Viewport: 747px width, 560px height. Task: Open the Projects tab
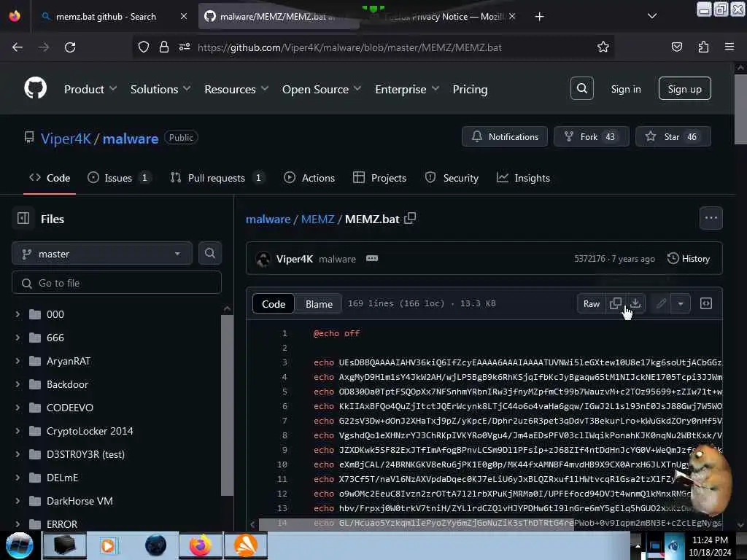[x=379, y=178]
